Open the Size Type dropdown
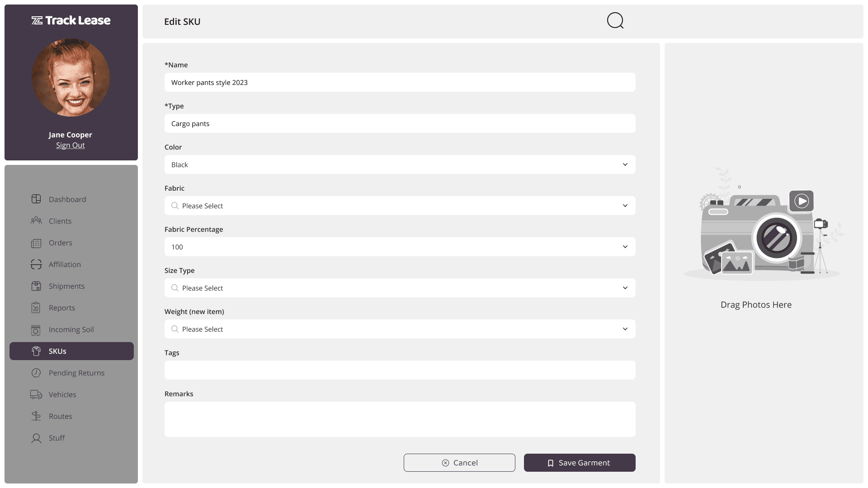Viewport: 868px width, 488px height. [x=400, y=288]
